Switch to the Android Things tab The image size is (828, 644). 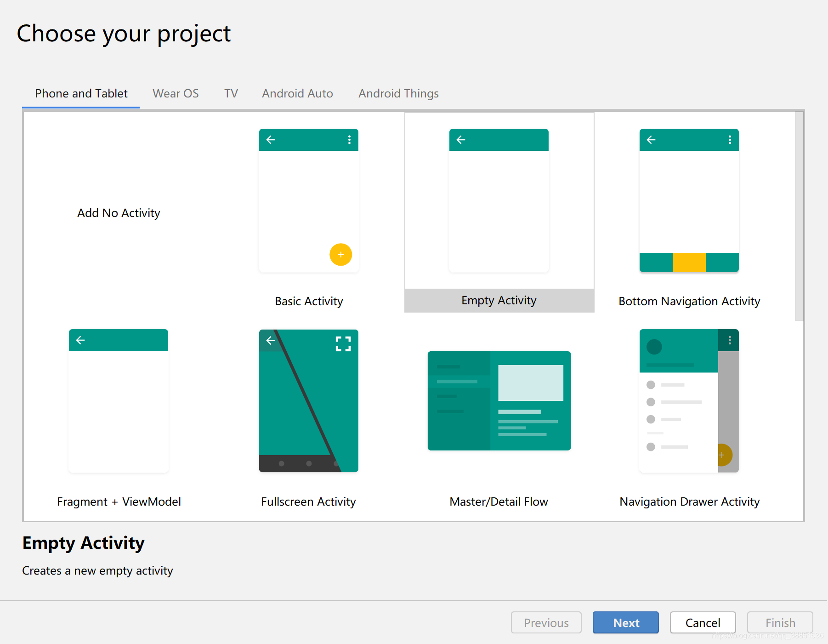click(x=398, y=94)
